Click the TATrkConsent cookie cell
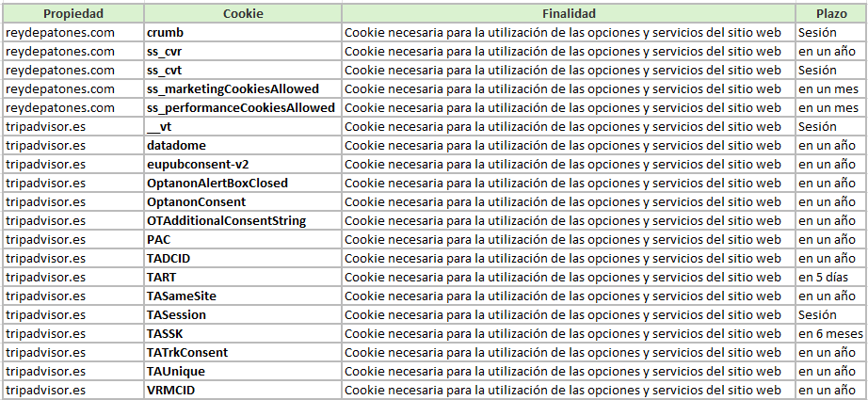Viewport: 868px width, 400px height. [243, 352]
